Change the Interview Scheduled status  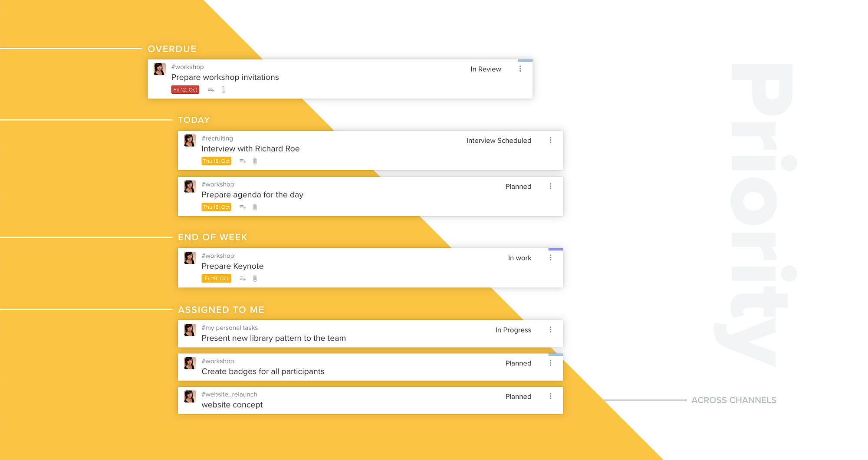pos(499,141)
